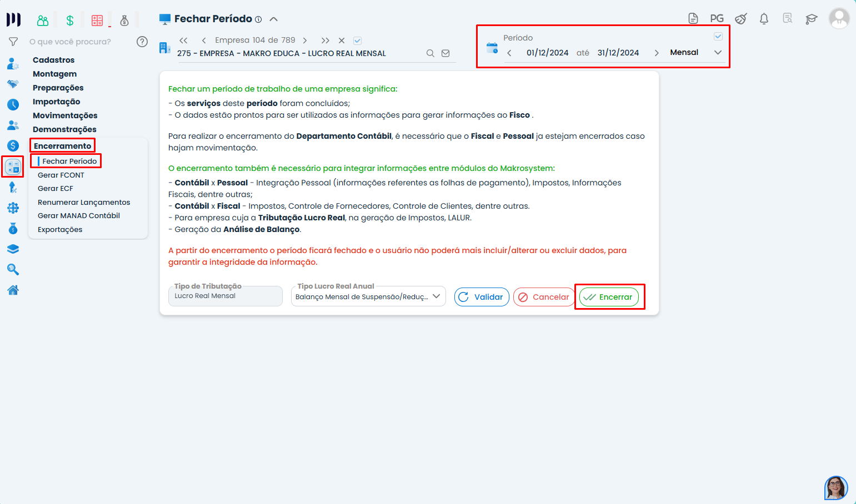This screenshot has width=856, height=504.
Task: Jump to the last company
Action: 326,41
